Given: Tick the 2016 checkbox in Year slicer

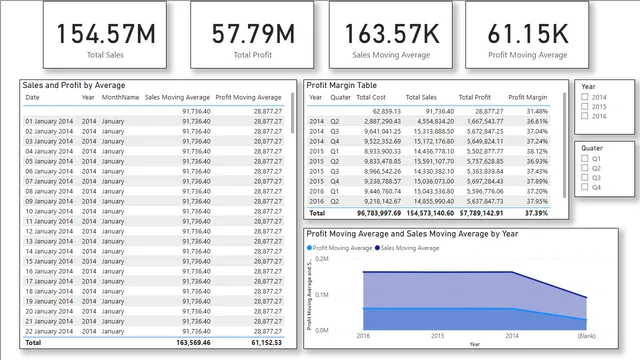Looking at the screenshot, I should (x=584, y=116).
